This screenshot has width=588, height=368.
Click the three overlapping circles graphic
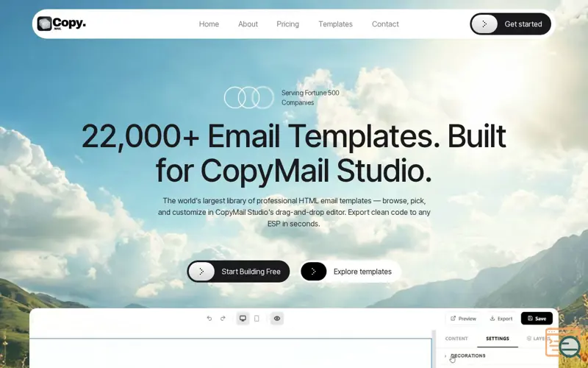click(249, 98)
